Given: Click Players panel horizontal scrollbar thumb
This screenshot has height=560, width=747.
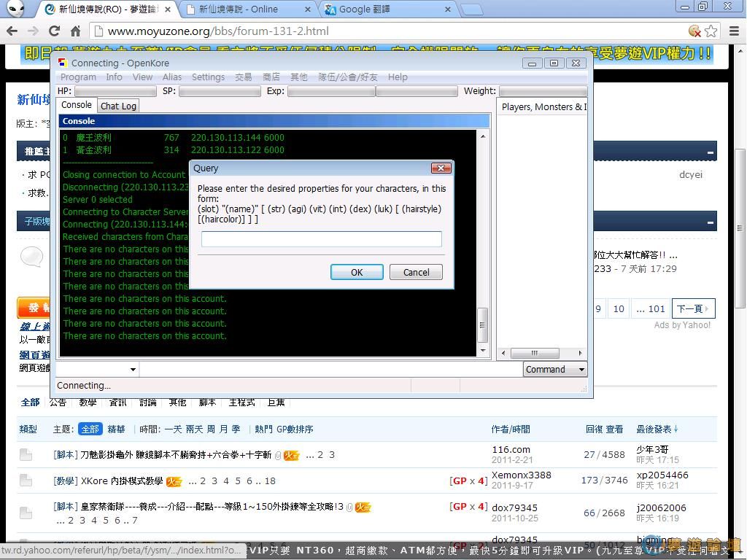Looking at the screenshot, I should click(x=535, y=354).
